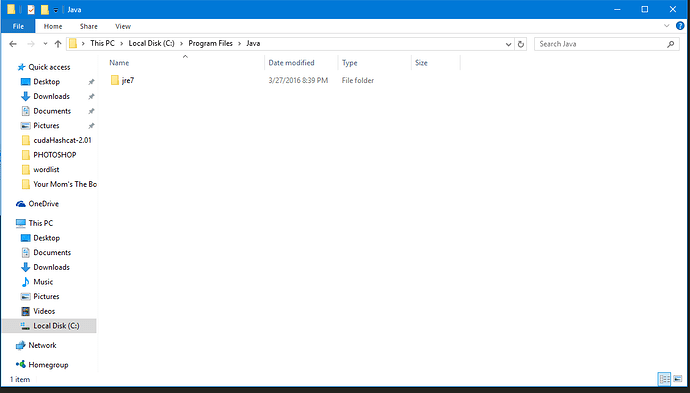Select This PC in the sidebar

coord(40,223)
